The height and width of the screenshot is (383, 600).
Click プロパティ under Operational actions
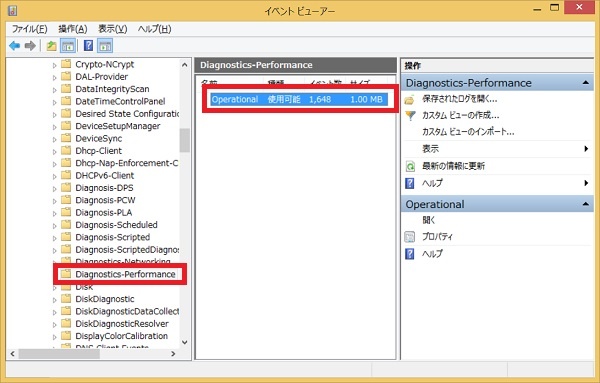tap(437, 237)
